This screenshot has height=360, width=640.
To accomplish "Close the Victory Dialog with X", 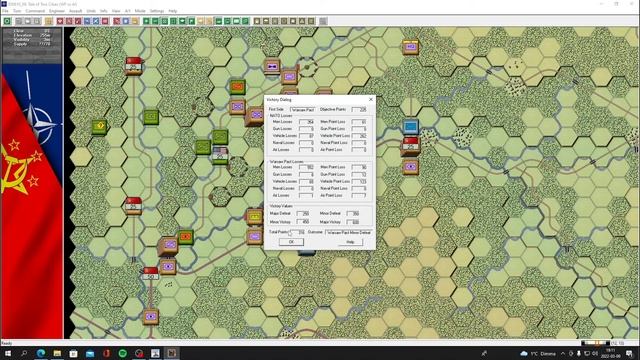I will [371, 100].
